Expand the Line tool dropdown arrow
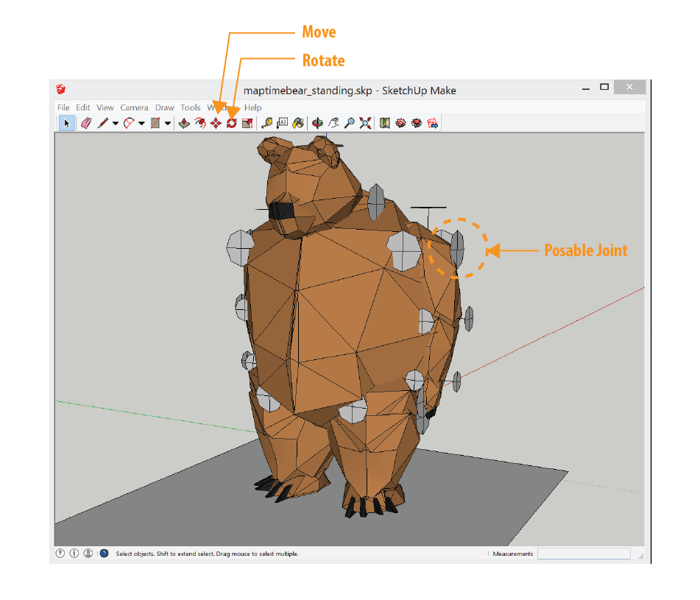The image size is (700, 600). [x=115, y=124]
